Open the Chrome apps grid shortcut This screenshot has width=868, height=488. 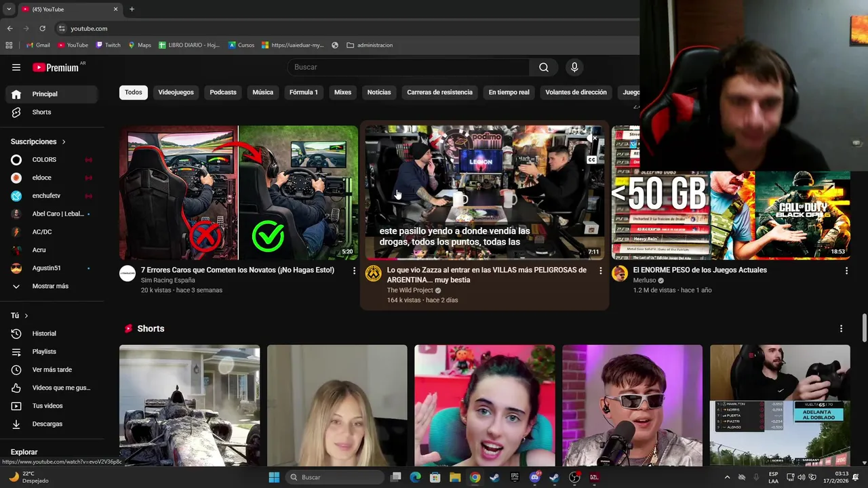coord(9,45)
